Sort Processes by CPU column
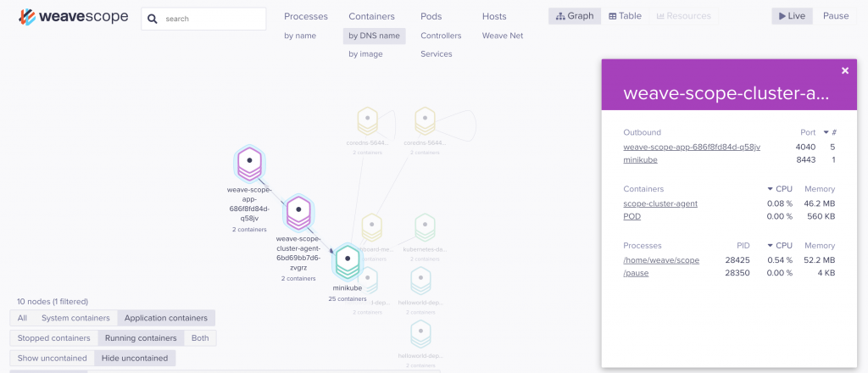 tap(780, 246)
